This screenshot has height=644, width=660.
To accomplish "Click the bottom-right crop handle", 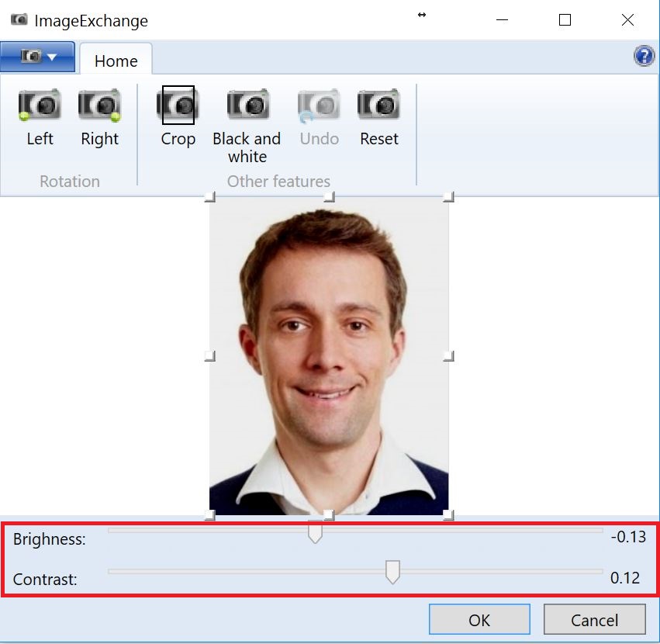I will [x=447, y=514].
